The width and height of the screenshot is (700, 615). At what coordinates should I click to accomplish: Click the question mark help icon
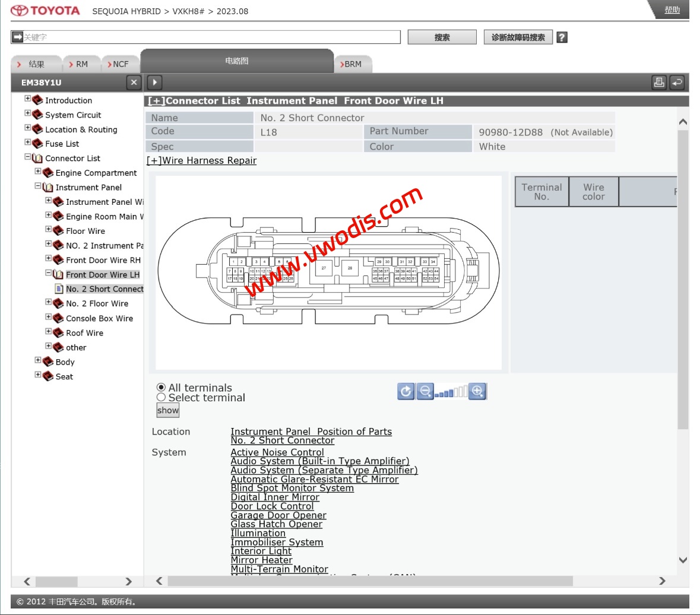pyautogui.click(x=562, y=37)
